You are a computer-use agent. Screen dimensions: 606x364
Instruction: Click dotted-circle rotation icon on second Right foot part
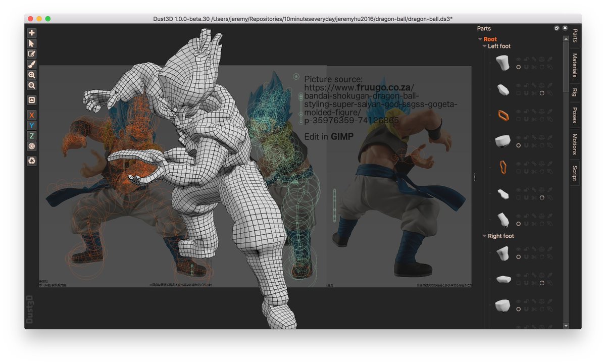click(542, 283)
